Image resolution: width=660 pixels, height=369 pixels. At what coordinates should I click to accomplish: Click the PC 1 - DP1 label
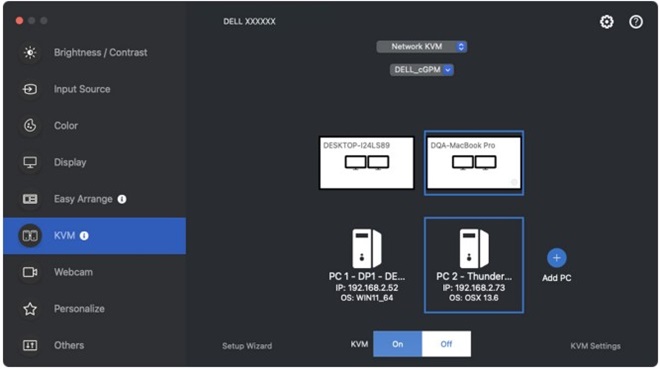pyautogui.click(x=367, y=276)
